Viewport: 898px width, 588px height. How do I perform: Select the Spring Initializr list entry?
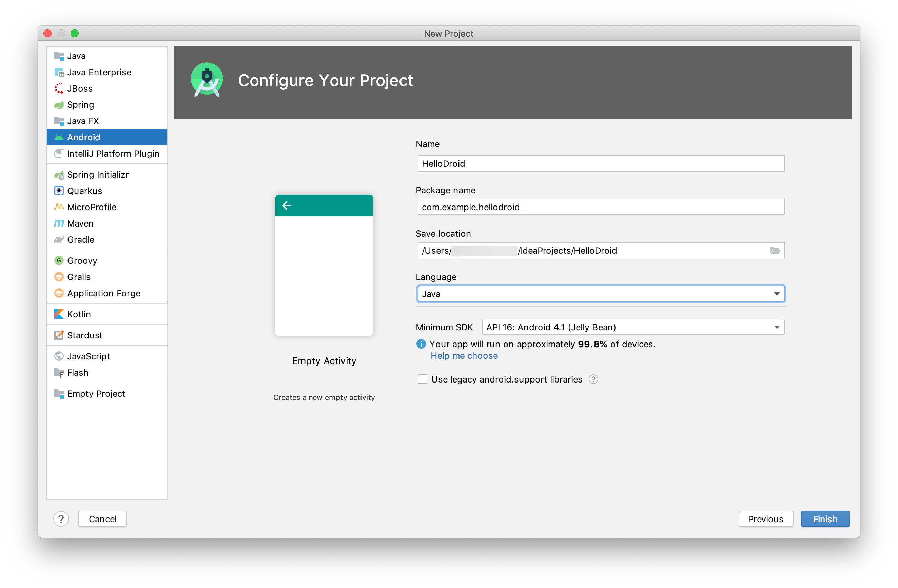[107, 175]
